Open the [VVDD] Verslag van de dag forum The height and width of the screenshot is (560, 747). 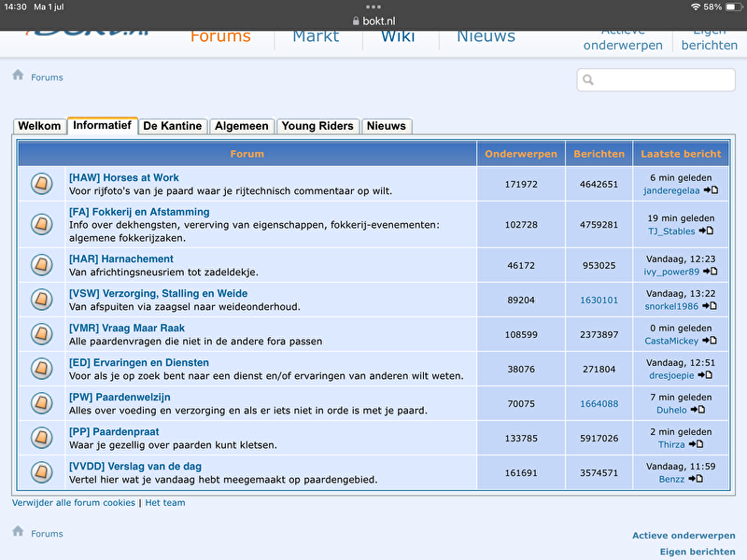tap(135, 466)
